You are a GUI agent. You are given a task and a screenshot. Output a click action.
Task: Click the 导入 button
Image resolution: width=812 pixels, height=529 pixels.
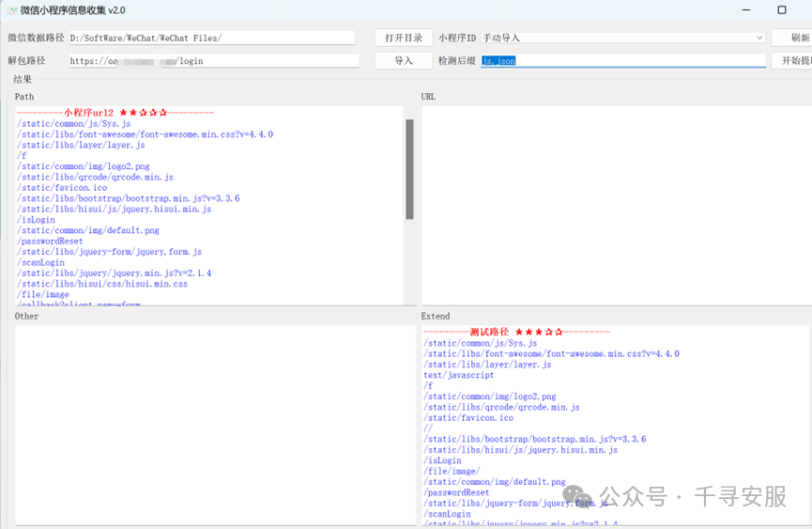(x=404, y=61)
